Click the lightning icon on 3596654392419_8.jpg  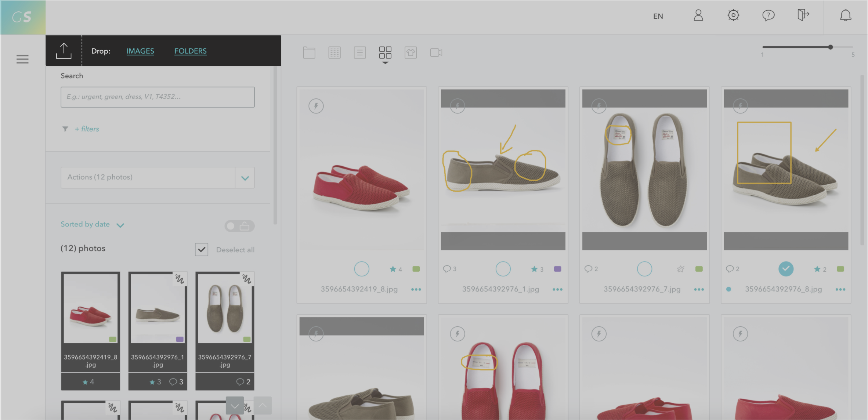(316, 106)
